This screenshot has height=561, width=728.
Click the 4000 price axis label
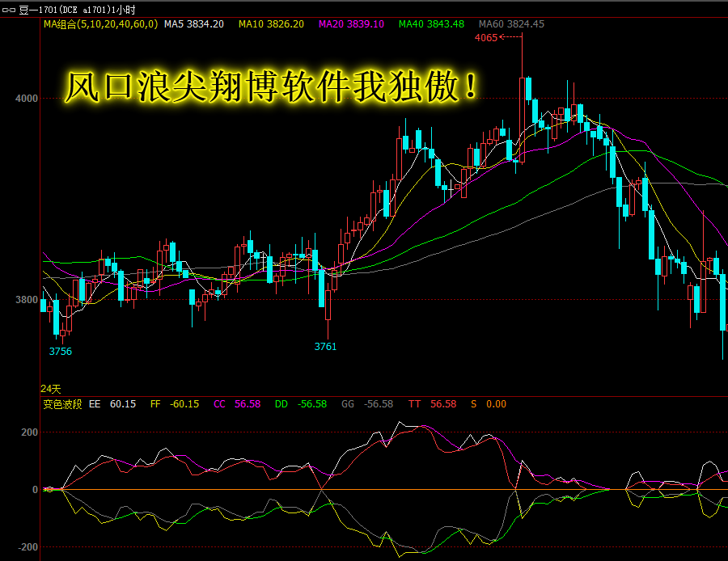(x=27, y=99)
